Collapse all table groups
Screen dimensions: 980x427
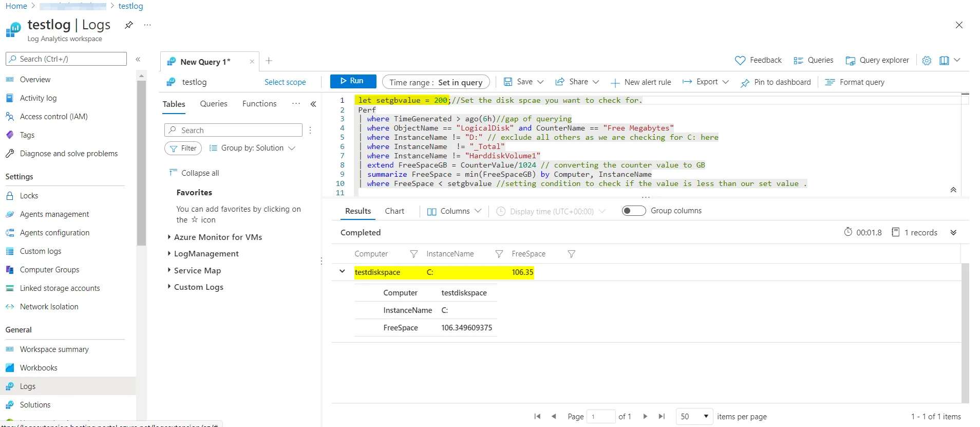point(194,173)
